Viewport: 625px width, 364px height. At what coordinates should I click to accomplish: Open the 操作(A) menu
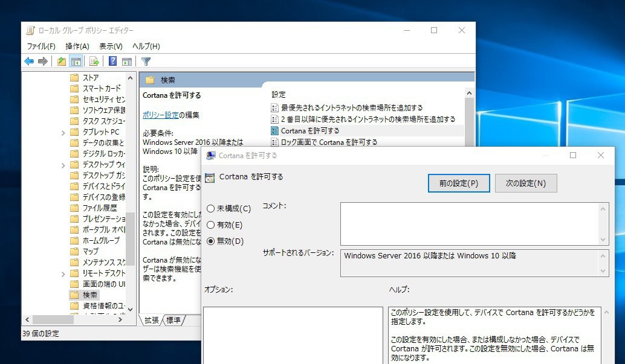(77, 46)
